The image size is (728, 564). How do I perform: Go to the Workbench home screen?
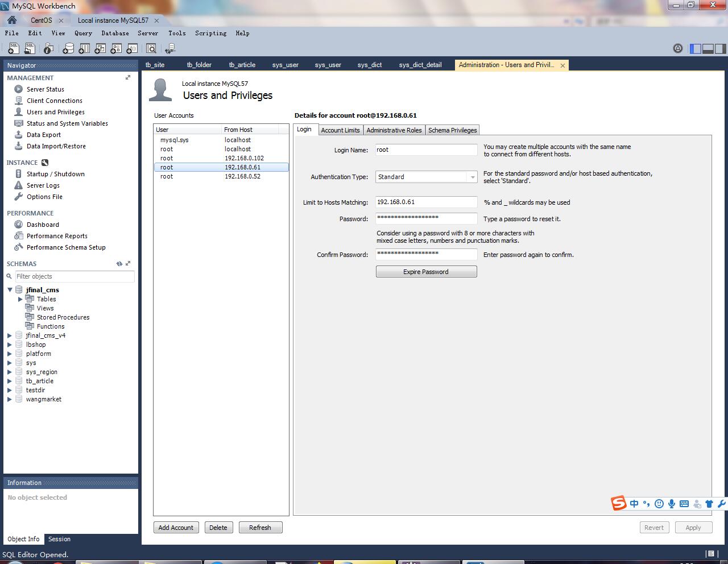[12, 20]
